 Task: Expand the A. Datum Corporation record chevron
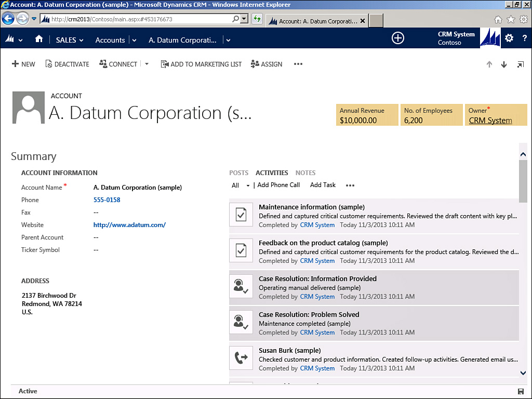click(229, 40)
